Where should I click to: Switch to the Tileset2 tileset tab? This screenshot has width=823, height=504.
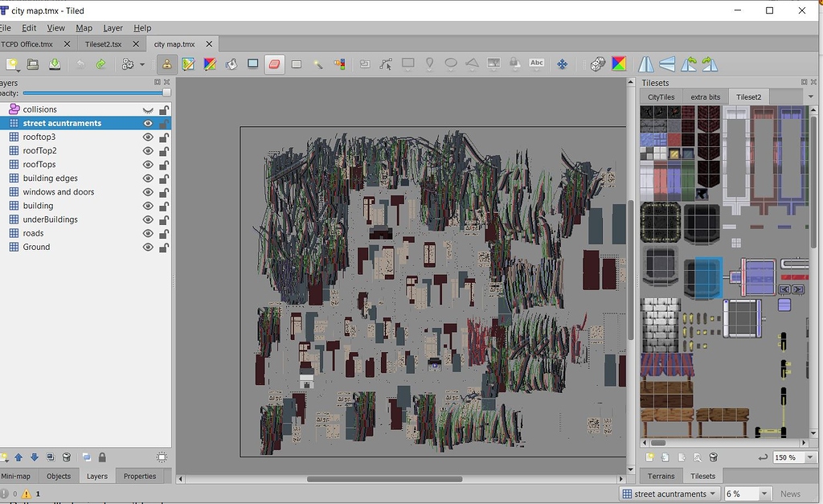748,96
